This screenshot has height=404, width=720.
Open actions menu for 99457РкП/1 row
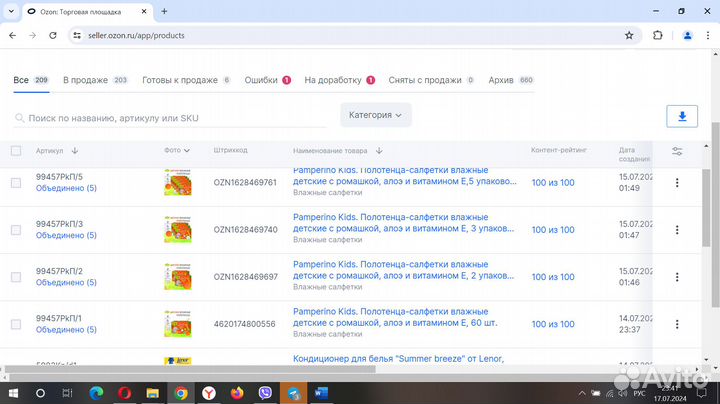coord(677,324)
